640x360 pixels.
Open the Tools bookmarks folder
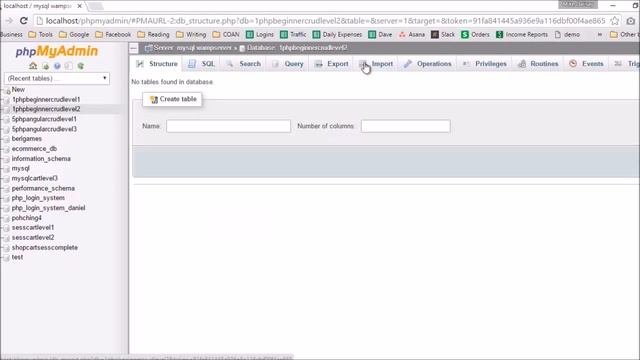(x=40, y=35)
